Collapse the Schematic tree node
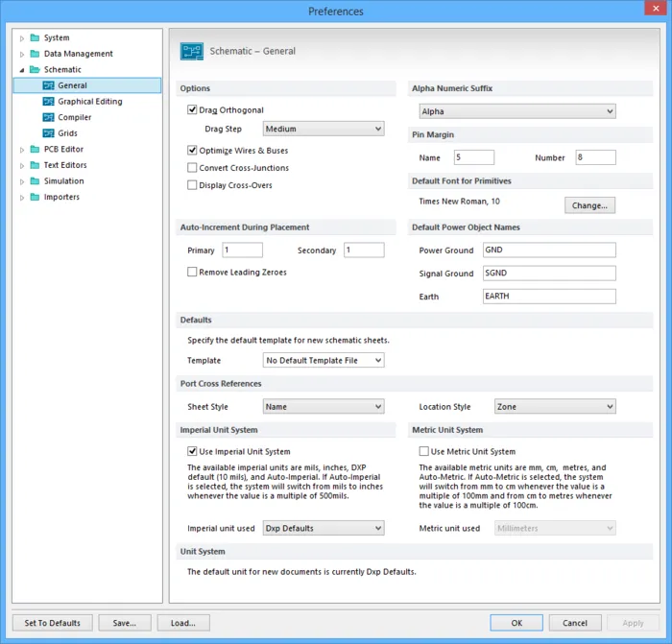 click(21, 70)
